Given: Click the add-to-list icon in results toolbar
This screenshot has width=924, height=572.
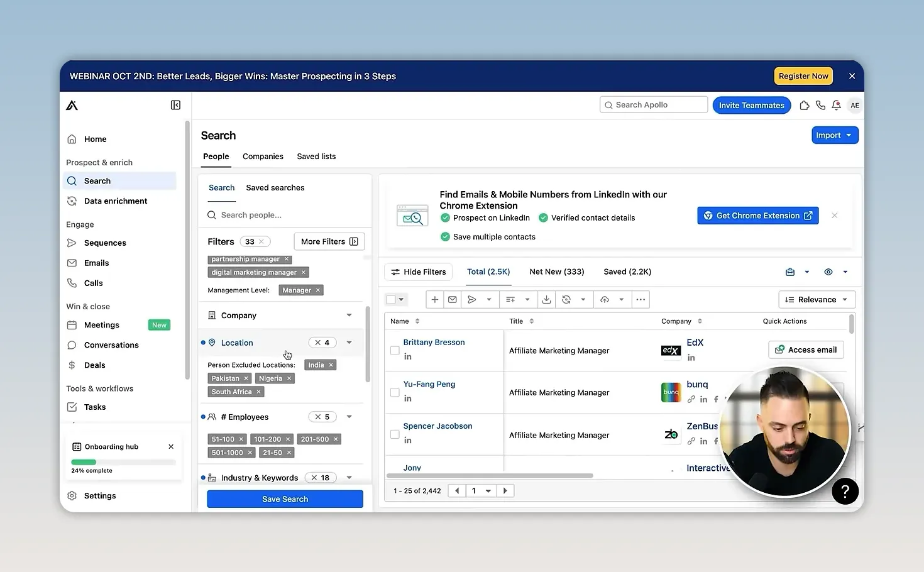Looking at the screenshot, I should tap(510, 300).
